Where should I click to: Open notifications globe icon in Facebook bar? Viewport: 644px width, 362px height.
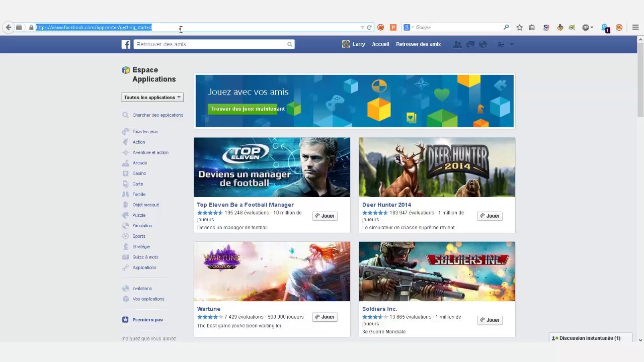point(483,44)
